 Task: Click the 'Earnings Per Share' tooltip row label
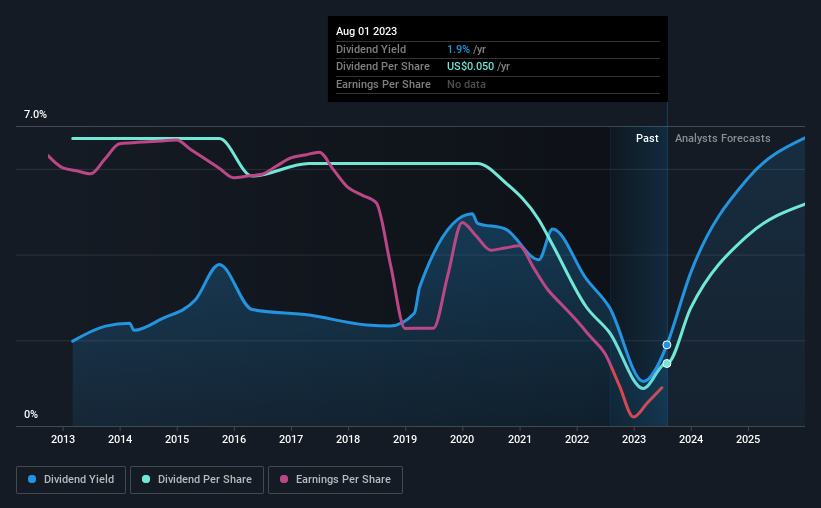coord(383,84)
